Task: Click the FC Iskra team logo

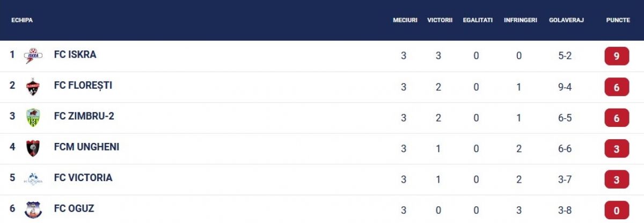Action: (x=33, y=55)
